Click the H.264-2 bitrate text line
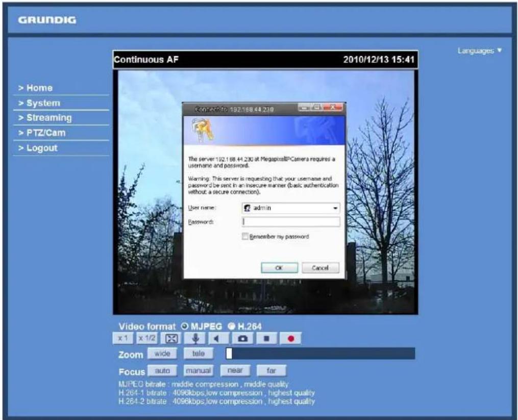 coord(216,402)
